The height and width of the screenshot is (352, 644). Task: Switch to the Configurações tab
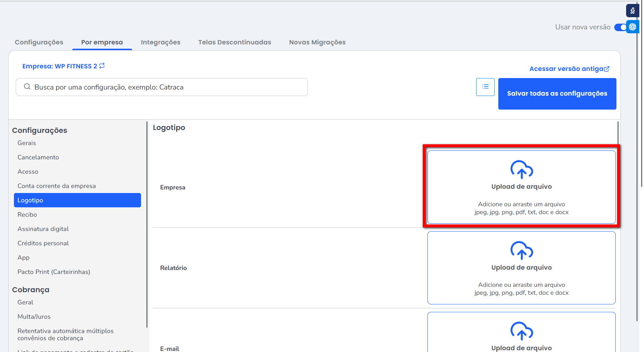point(39,42)
